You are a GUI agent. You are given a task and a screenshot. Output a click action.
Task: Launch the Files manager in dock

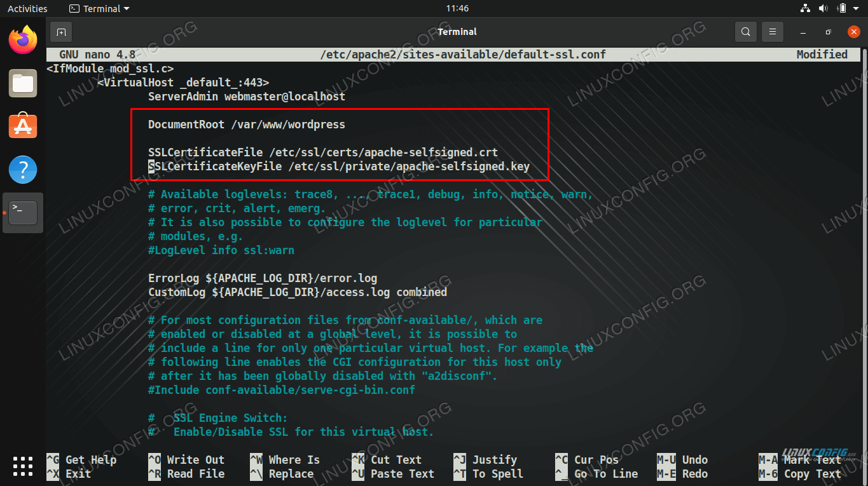coord(23,83)
